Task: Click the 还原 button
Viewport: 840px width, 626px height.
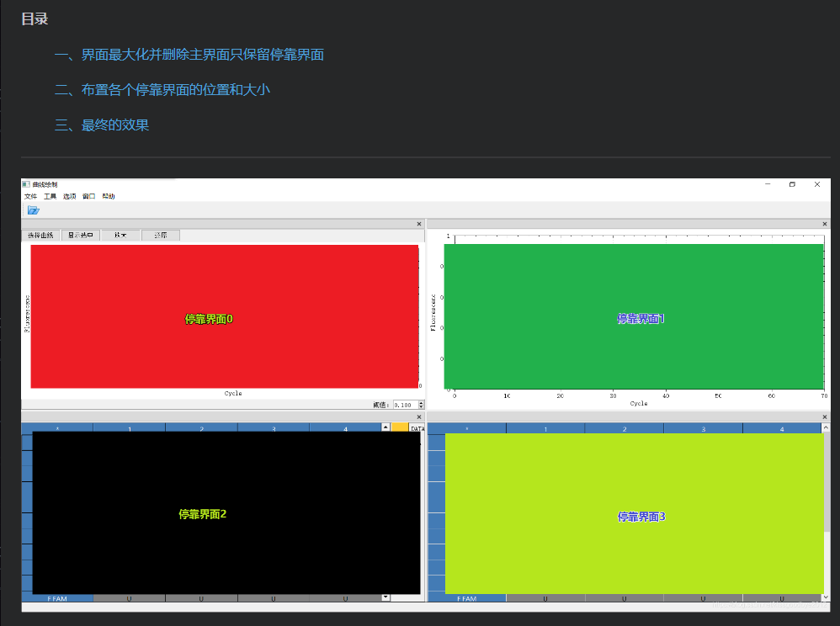Action: coord(160,235)
